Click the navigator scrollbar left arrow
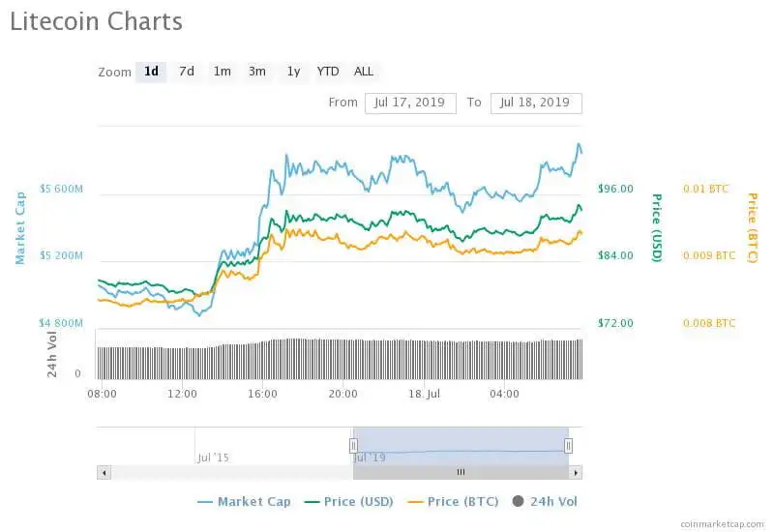This screenshot has height=532, width=774. click(x=104, y=472)
